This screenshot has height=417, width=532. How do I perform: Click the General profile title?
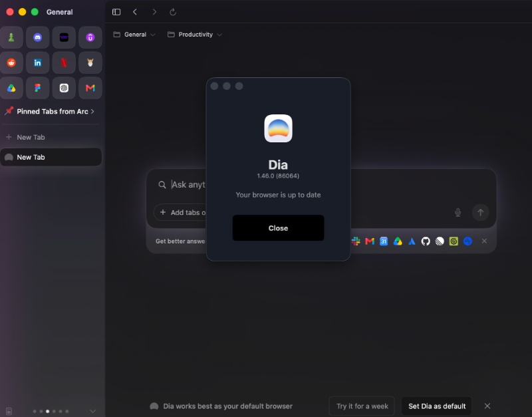click(59, 12)
